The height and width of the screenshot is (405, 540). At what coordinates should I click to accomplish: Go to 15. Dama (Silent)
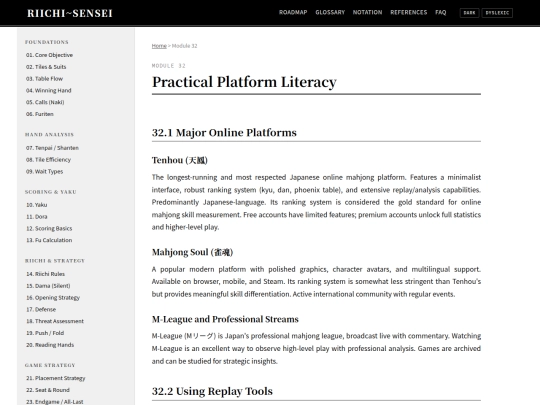tap(48, 285)
